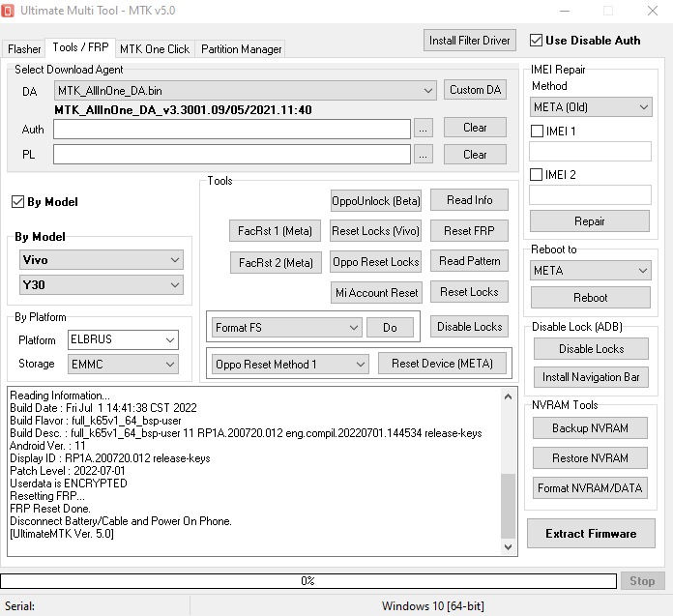
Task: Click the IMEI 2 input field
Action: pos(590,195)
